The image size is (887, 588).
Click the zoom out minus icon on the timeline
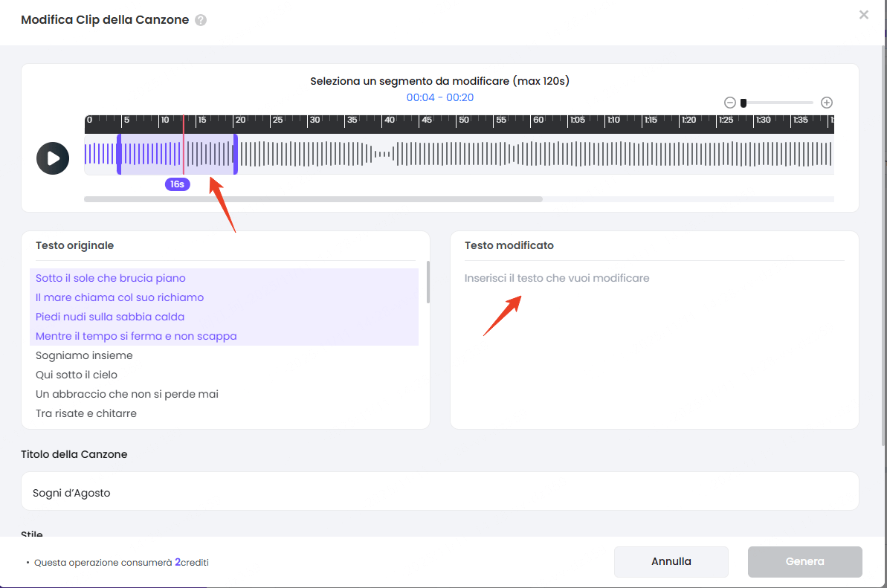[x=729, y=102]
